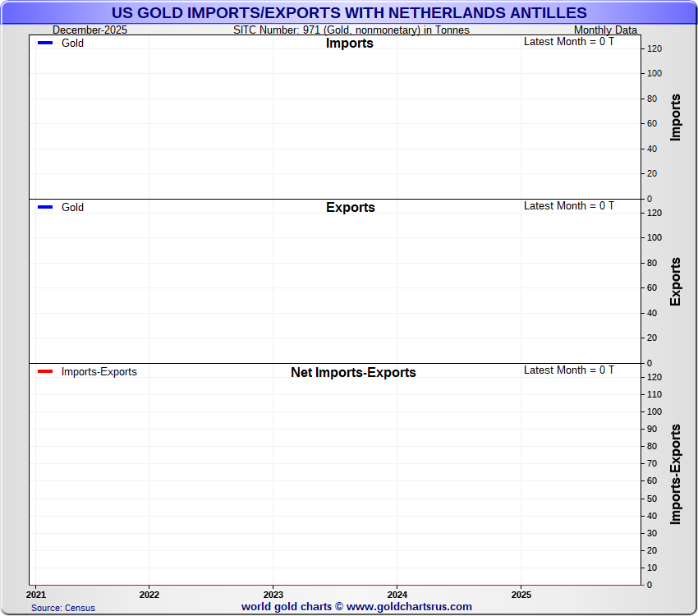
Task: Click the bold 'Imports' heading in top panel
Action: [349, 44]
